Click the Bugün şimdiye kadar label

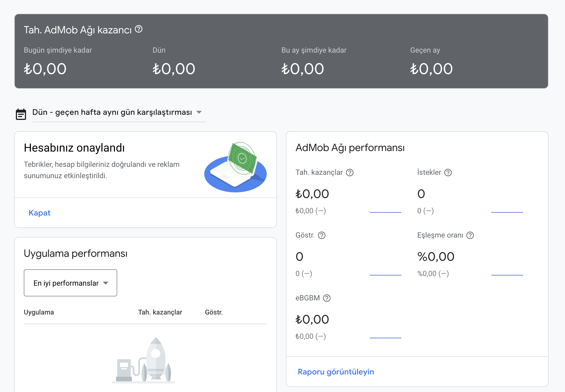point(58,50)
